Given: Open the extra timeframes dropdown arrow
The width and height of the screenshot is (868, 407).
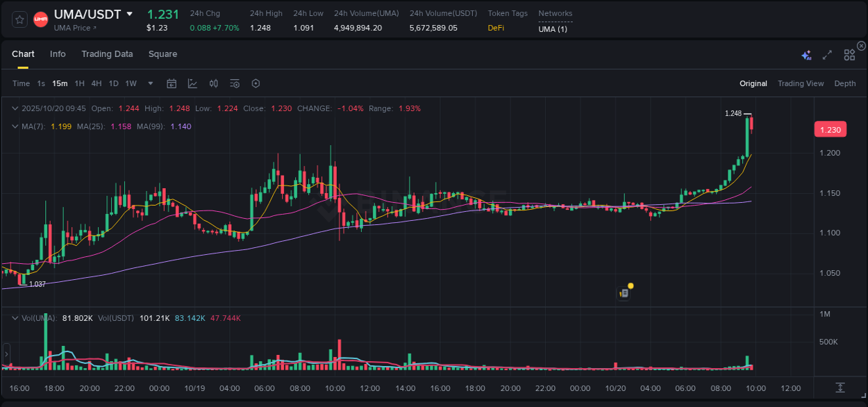Looking at the screenshot, I should pos(149,83).
